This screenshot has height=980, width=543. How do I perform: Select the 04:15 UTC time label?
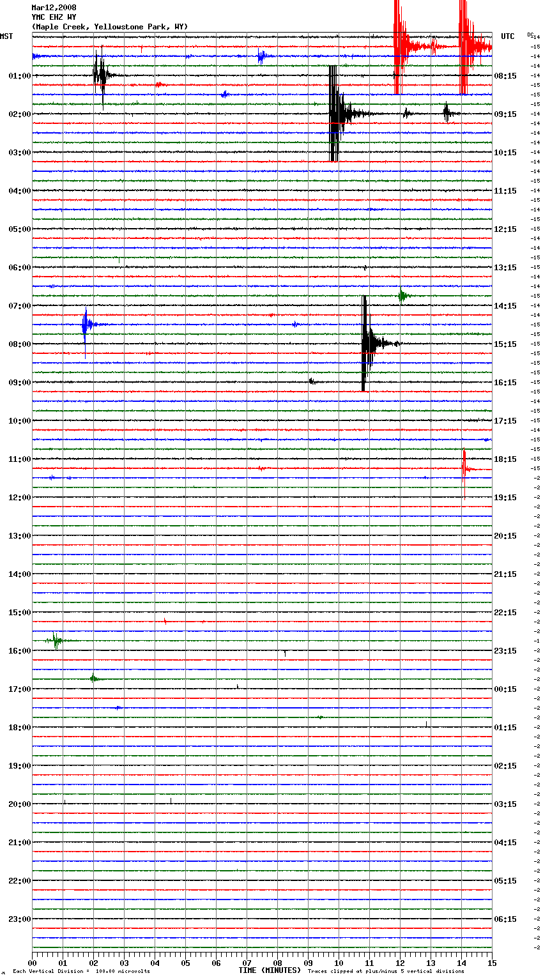(x=505, y=843)
